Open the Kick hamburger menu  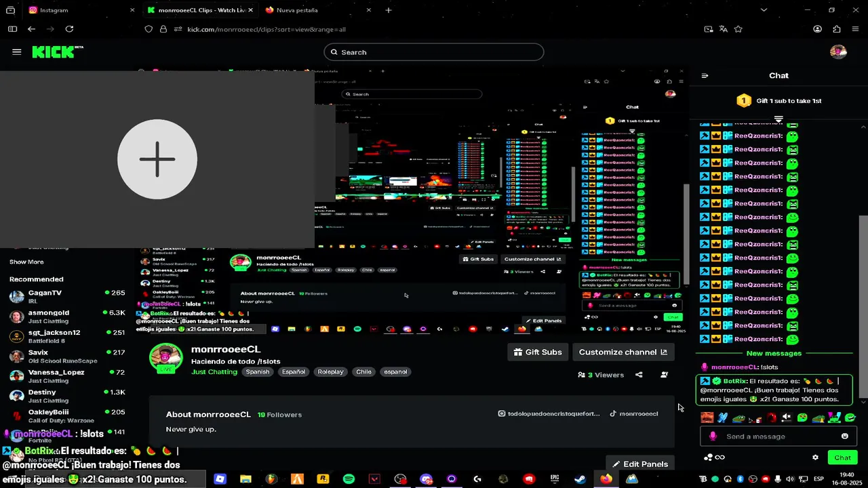tap(17, 52)
